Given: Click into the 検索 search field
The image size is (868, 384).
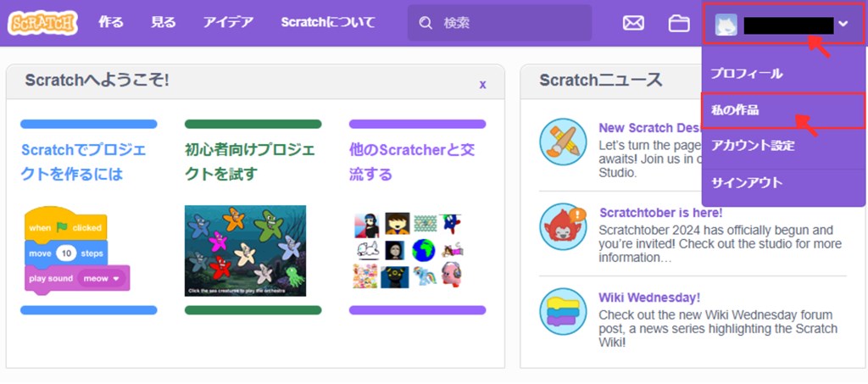Looking at the screenshot, I should [499, 23].
